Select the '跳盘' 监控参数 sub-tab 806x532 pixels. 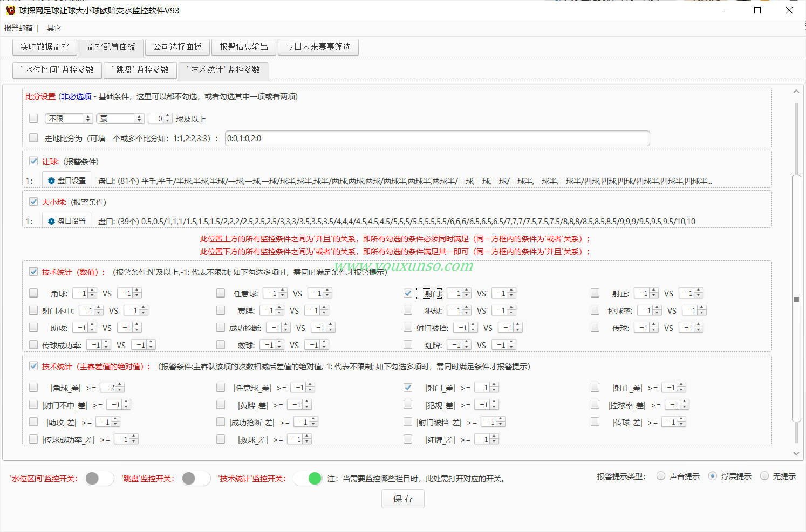[x=140, y=70]
